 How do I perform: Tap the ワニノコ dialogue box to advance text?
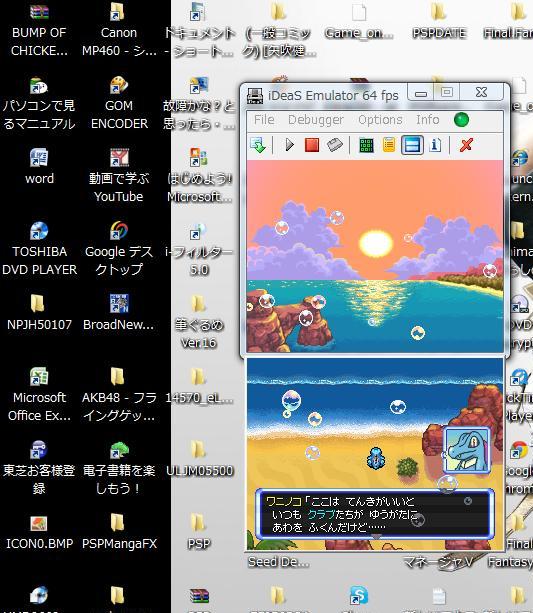(x=375, y=514)
